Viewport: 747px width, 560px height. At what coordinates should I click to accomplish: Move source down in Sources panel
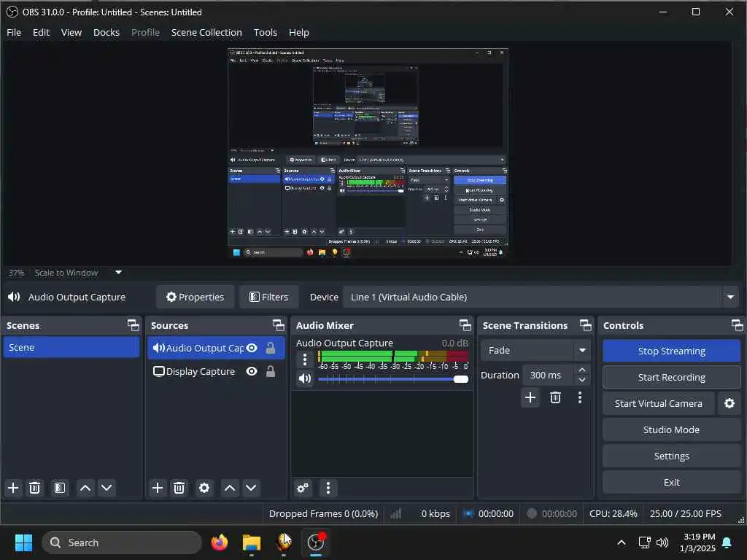(x=251, y=488)
